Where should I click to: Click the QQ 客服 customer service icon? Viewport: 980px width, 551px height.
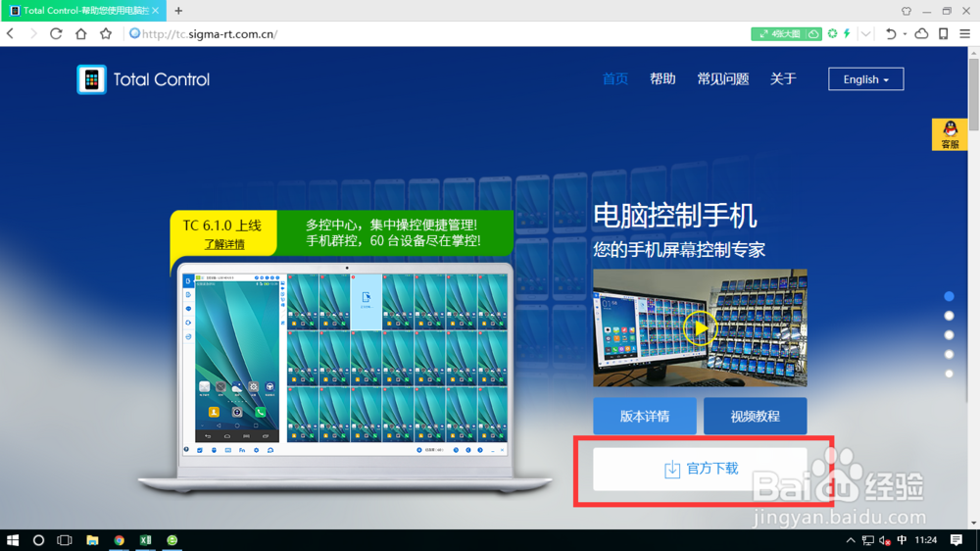[x=950, y=134]
